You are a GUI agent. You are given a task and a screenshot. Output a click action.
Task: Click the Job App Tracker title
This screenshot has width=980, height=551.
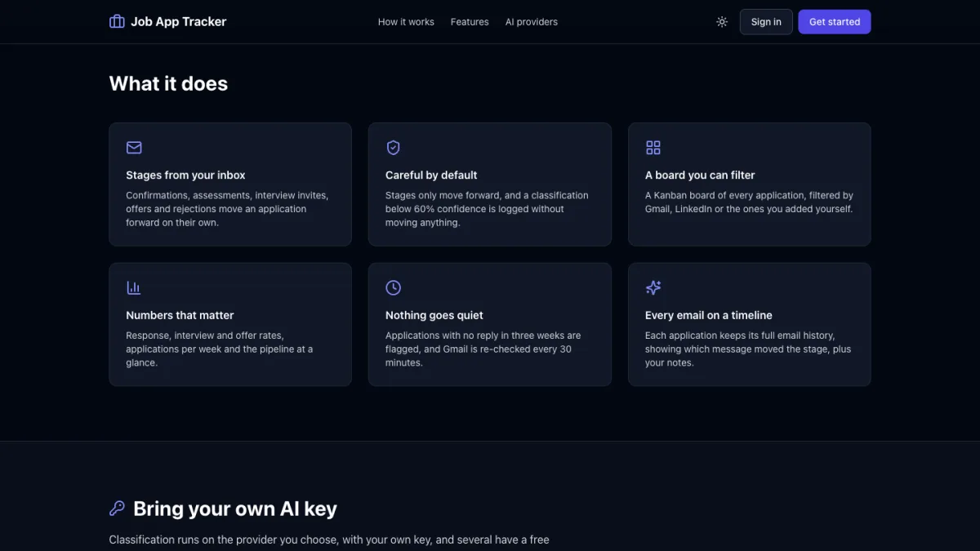[179, 22]
